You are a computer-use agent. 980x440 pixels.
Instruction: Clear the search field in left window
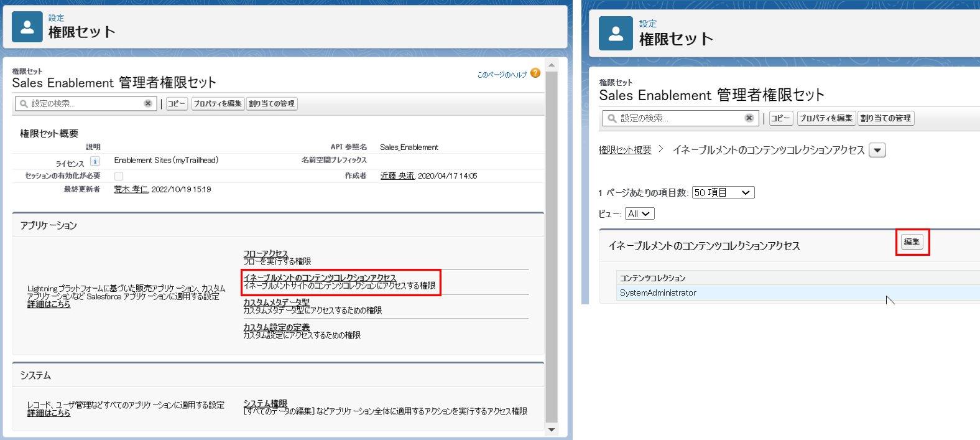pos(148,103)
